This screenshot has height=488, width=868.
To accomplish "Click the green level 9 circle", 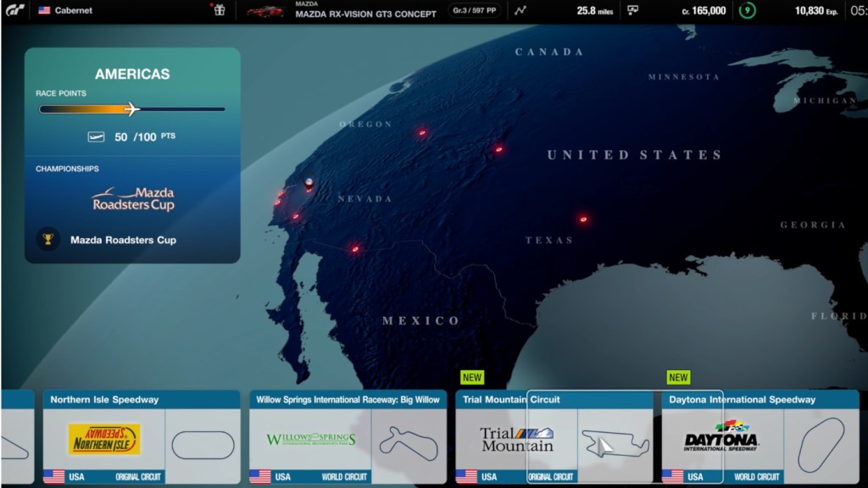I will point(748,10).
